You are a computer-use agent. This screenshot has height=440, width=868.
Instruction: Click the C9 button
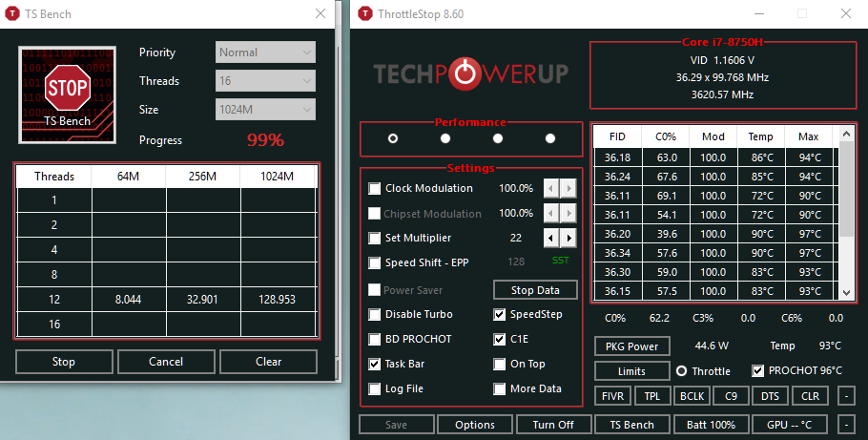pyautogui.click(x=732, y=396)
